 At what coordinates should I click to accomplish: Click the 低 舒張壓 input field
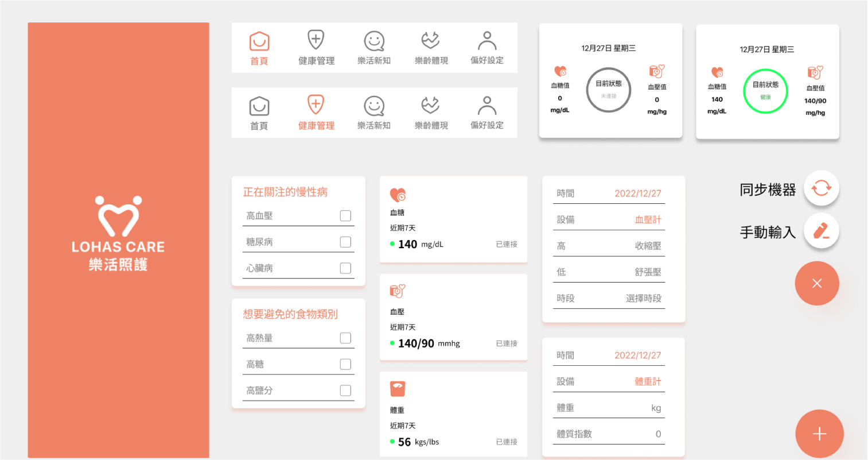point(609,272)
